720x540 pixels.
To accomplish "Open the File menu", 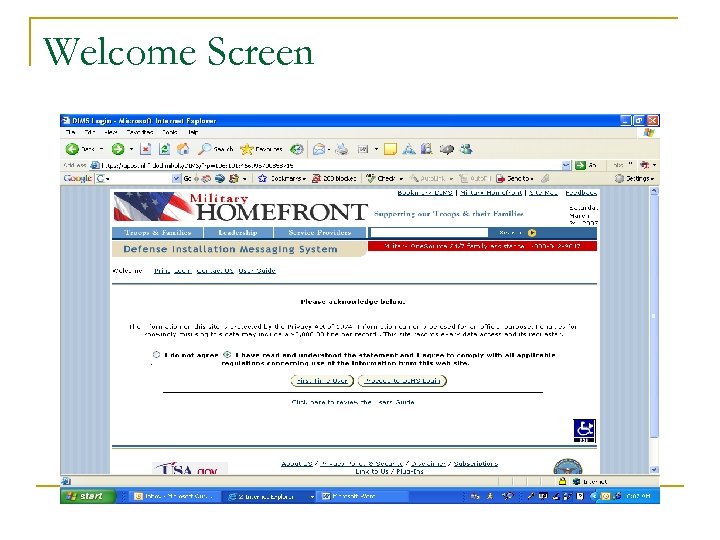I will point(70,132).
